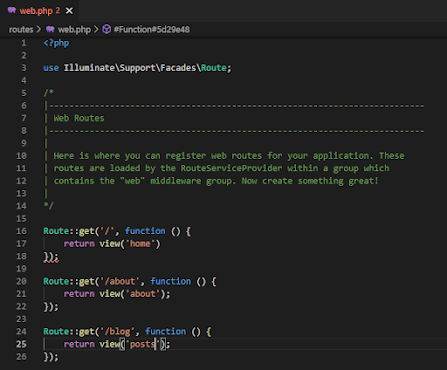Click the 'about' view string on line 21

pos(143,294)
